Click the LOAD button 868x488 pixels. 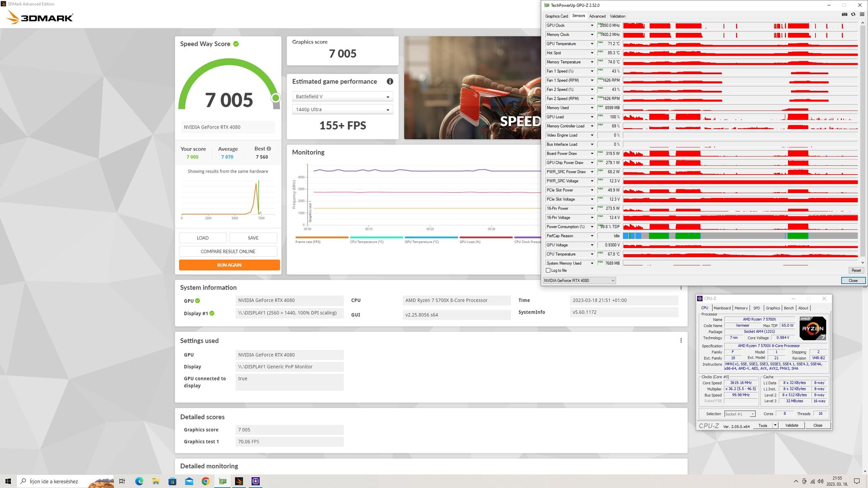203,238
